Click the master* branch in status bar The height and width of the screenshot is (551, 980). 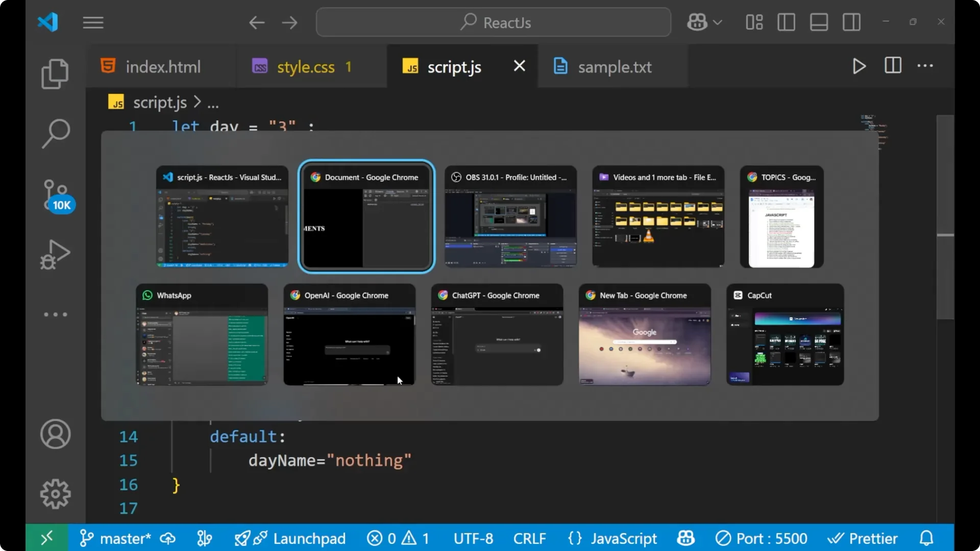pyautogui.click(x=116, y=538)
